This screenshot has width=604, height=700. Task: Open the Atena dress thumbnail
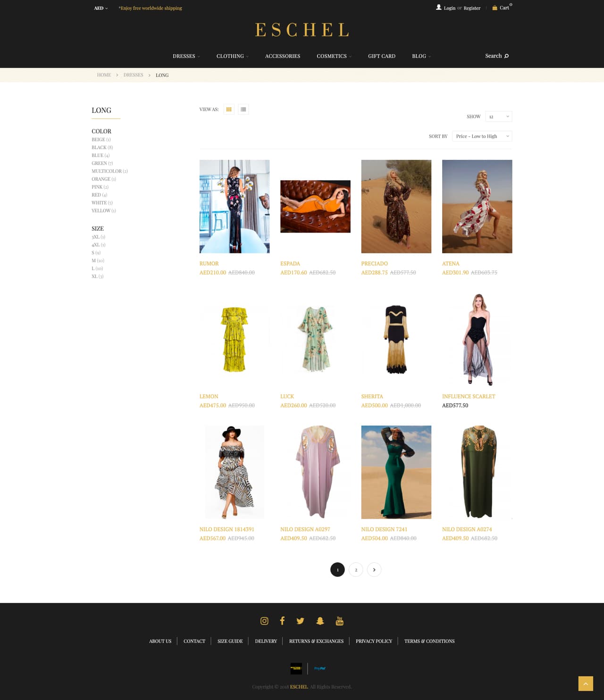pos(477,207)
